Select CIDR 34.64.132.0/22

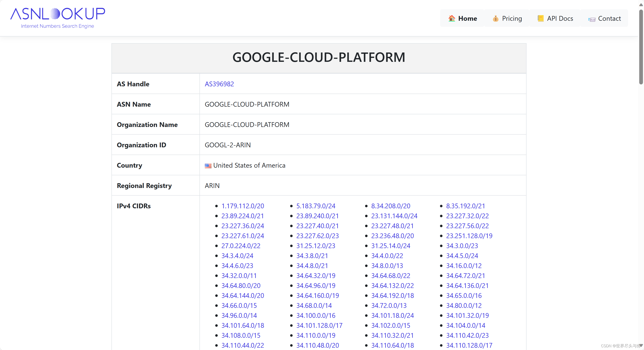(392, 286)
